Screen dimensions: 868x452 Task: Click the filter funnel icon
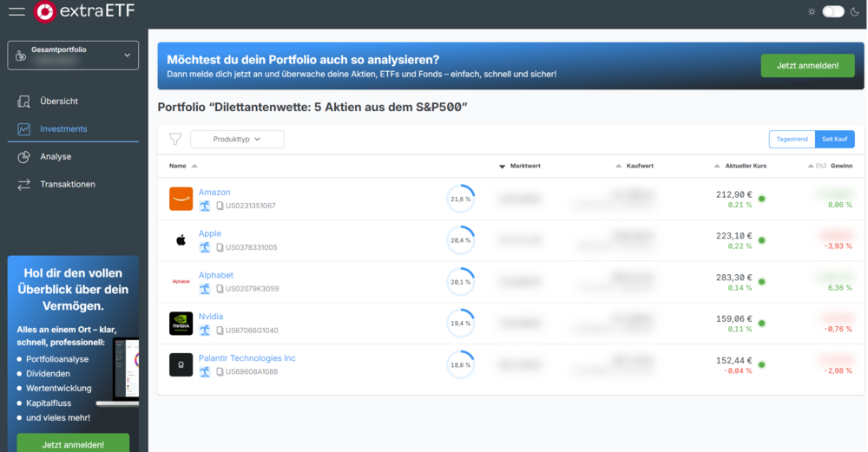[x=175, y=139]
